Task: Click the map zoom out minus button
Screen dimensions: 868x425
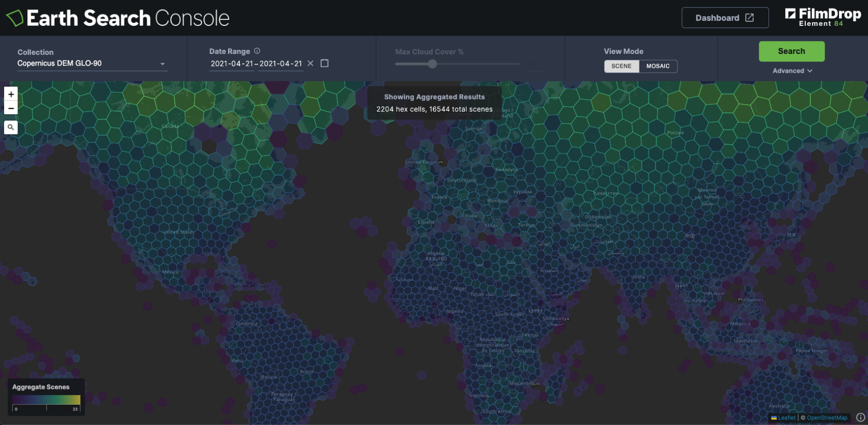Action: click(11, 108)
